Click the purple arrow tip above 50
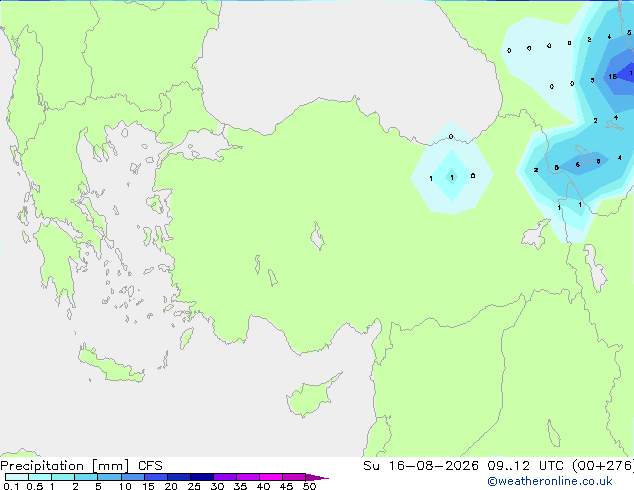The image size is (634, 490). point(317,478)
